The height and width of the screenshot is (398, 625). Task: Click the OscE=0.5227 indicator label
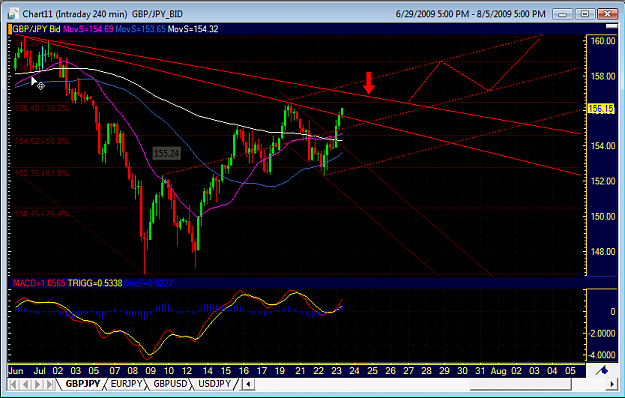(148, 283)
